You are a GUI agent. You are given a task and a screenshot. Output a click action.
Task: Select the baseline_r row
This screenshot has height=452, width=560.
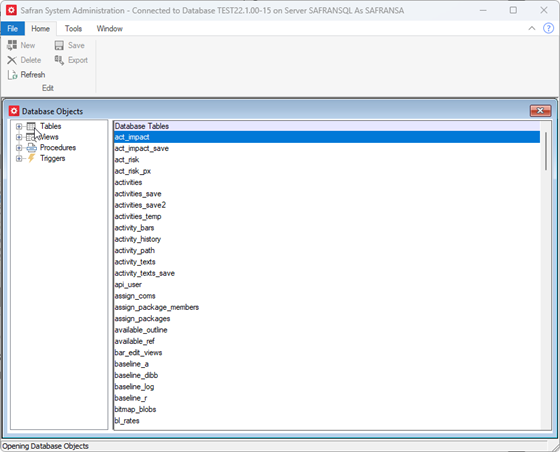coord(326,398)
